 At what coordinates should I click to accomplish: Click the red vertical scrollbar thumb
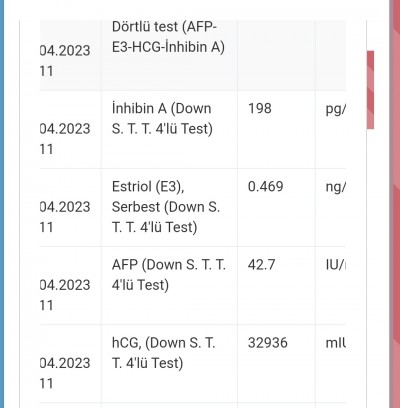(x=370, y=90)
